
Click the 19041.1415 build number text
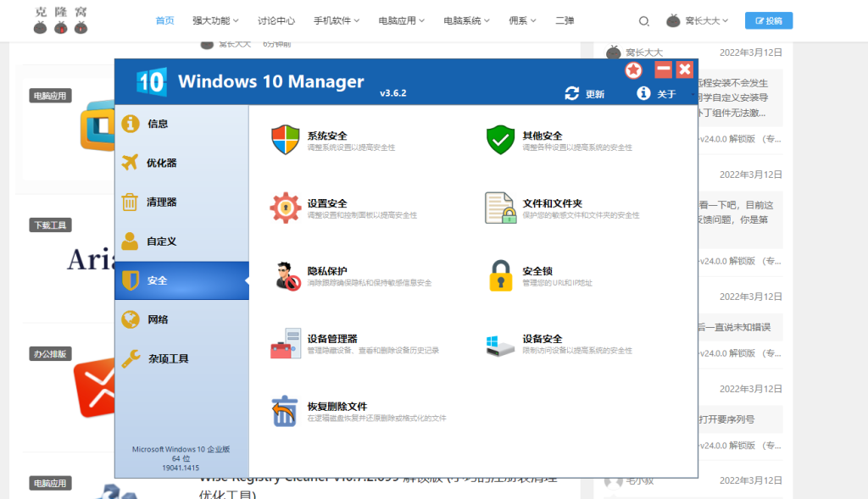pyautogui.click(x=181, y=468)
